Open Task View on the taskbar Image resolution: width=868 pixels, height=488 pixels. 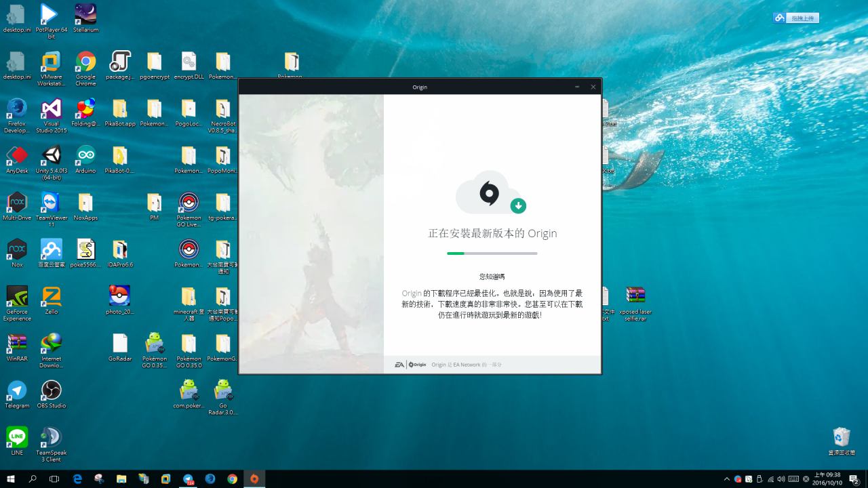(54, 479)
